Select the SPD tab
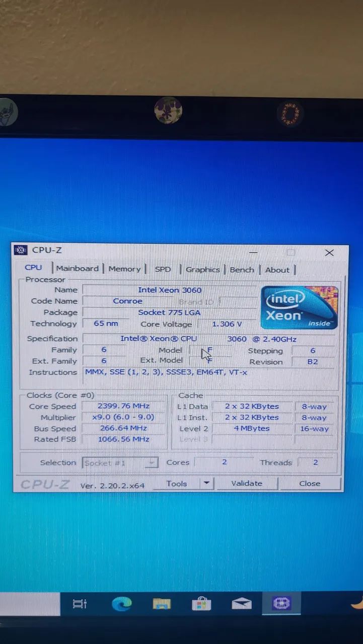 click(x=163, y=270)
